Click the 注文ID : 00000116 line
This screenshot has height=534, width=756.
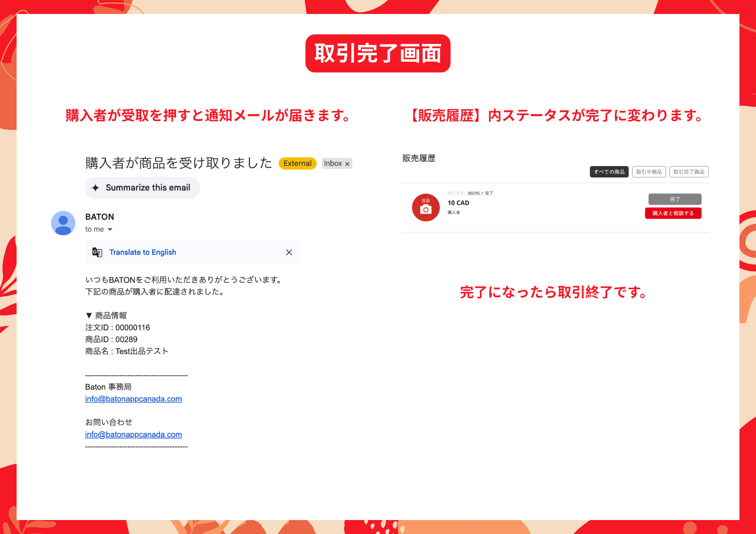(x=118, y=327)
